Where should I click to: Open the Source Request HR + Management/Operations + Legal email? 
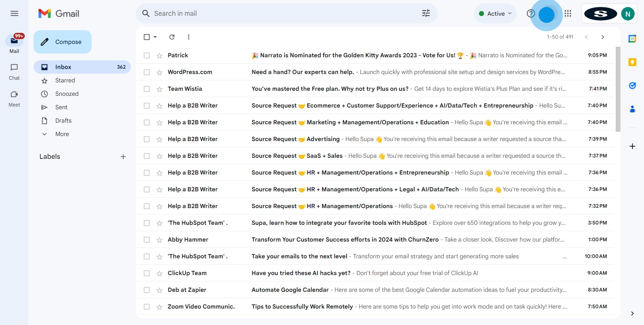(375, 189)
